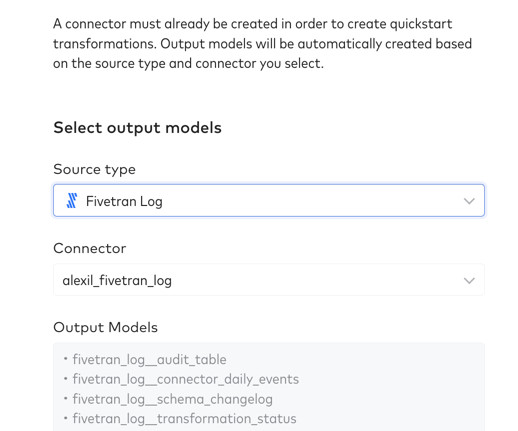
Task: Open the alexil_fivetran_log connector selector
Action: point(269,280)
